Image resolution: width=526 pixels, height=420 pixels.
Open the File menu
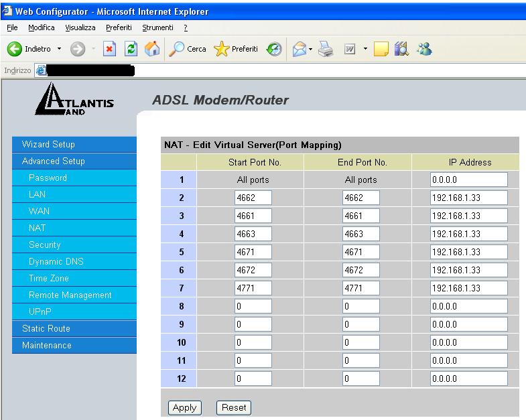pos(12,27)
